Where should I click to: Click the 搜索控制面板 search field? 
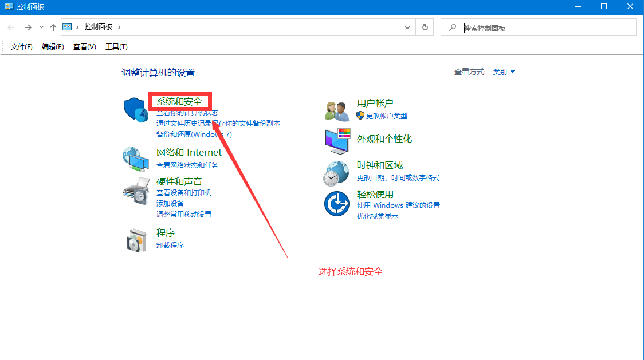coord(539,27)
